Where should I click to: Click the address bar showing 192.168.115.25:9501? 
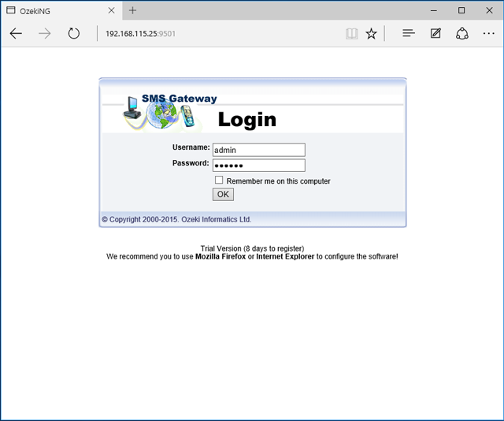coord(222,34)
